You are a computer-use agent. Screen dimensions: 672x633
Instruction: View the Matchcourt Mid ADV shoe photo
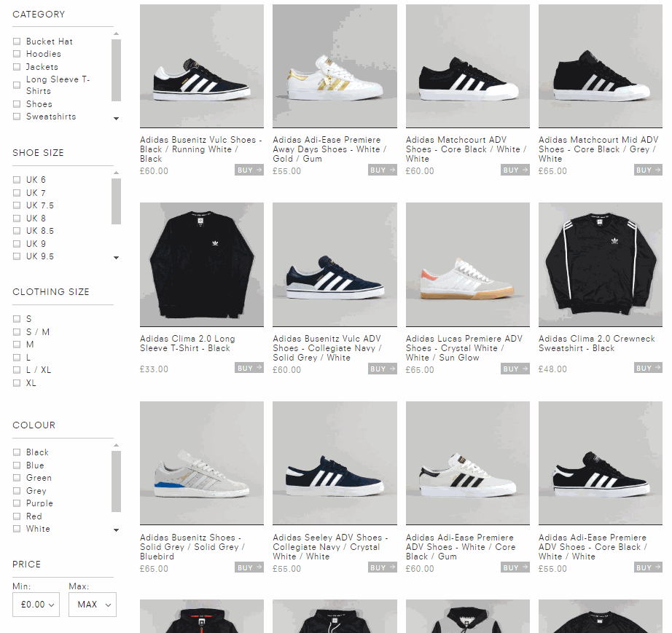pos(601,66)
